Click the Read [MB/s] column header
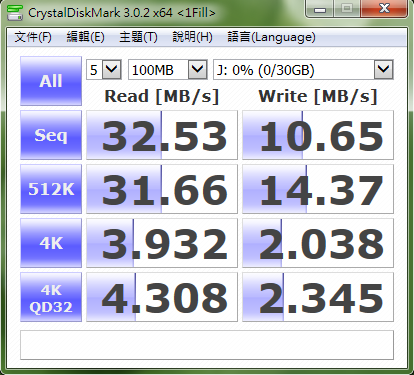The image size is (414, 375). (162, 97)
